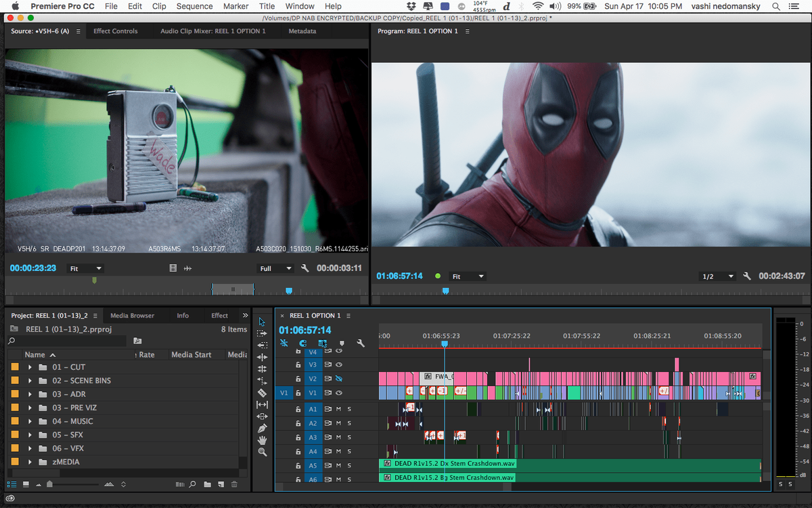
Task: Expand the 04 - MUSIC bin
Action: click(x=30, y=421)
